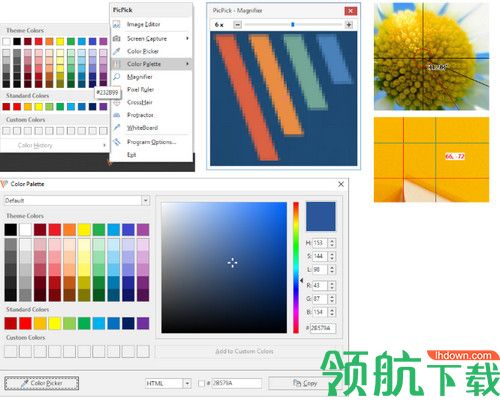Viewport: 500px width, 403px height.
Task: Select black theme color in top-left palette popup
Action: (17, 41)
